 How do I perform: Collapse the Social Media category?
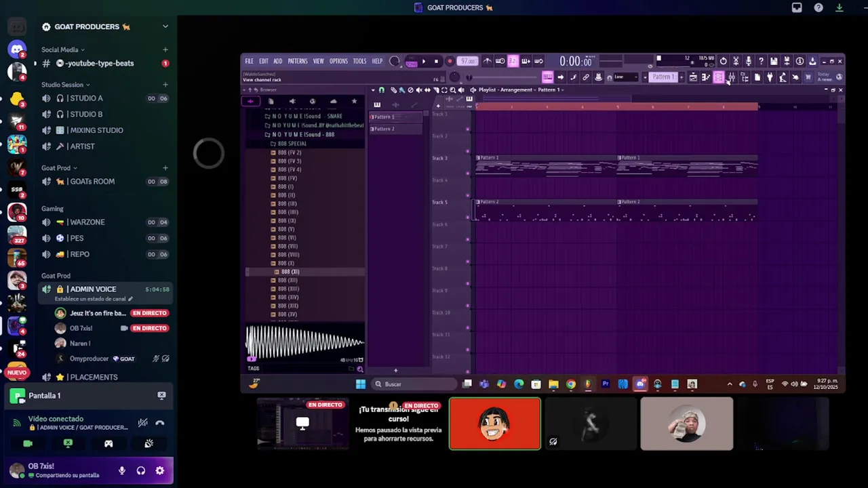coord(62,49)
